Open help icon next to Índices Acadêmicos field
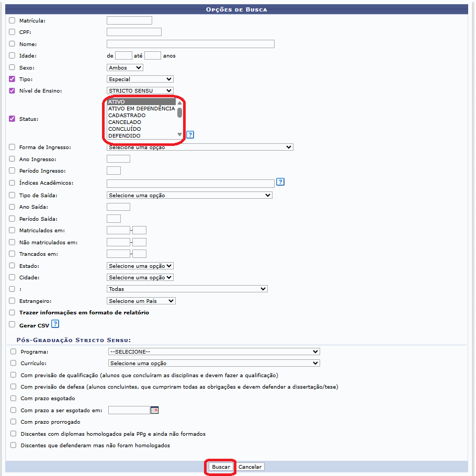The height and width of the screenshot is (476, 476). 280,182
